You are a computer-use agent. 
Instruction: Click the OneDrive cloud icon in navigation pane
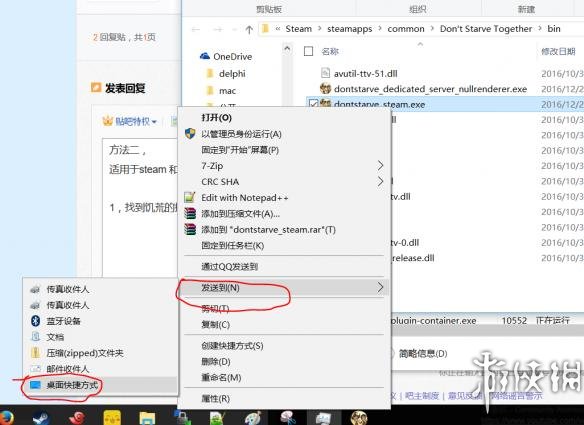(204, 56)
